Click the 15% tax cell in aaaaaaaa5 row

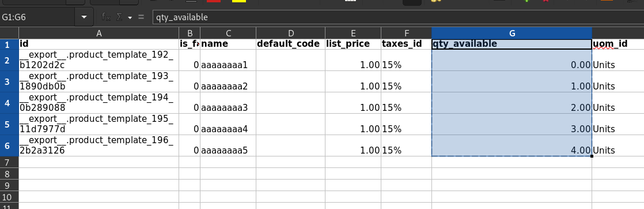point(406,145)
